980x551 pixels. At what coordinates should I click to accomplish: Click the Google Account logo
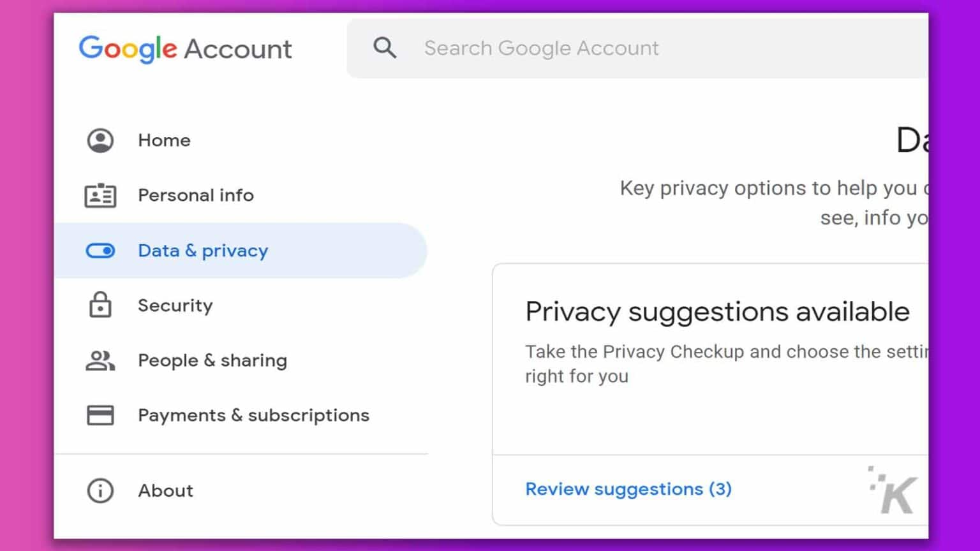186,48
